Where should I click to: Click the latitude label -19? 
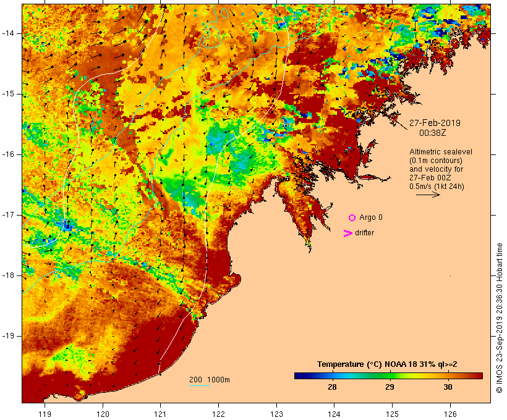8,336
